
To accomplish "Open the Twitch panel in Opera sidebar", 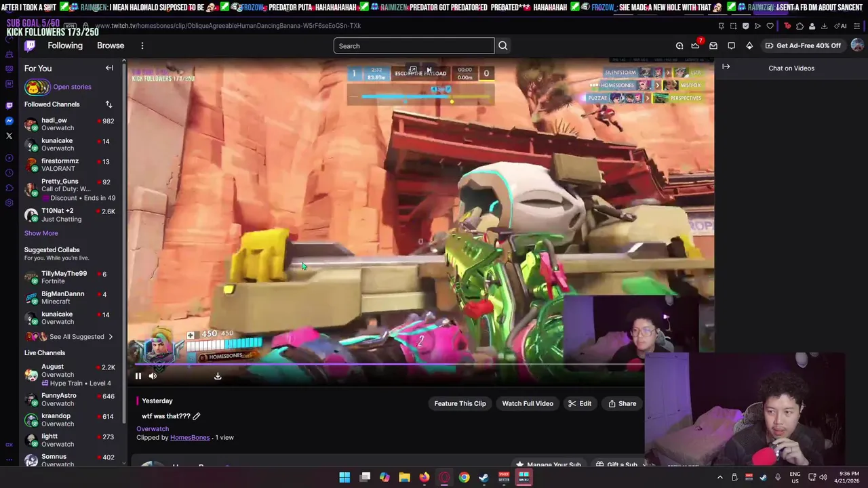I will click(9, 106).
